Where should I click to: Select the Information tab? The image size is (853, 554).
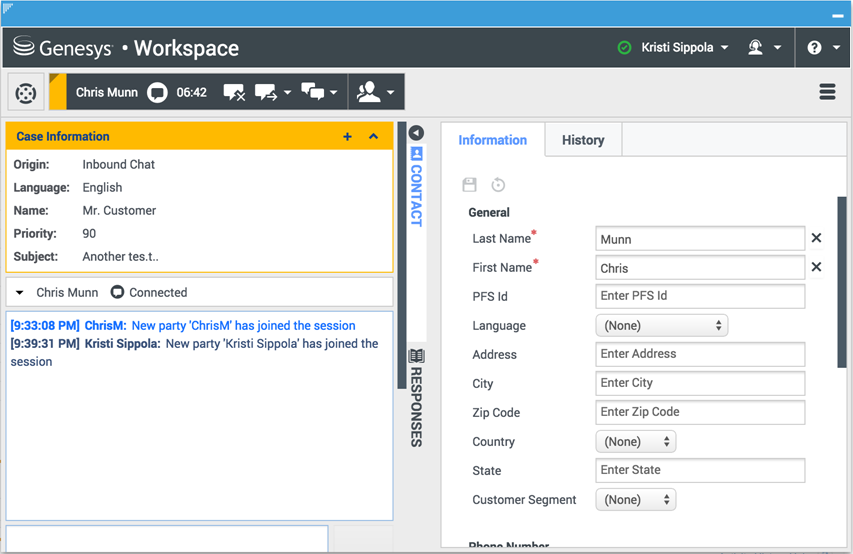(x=492, y=140)
